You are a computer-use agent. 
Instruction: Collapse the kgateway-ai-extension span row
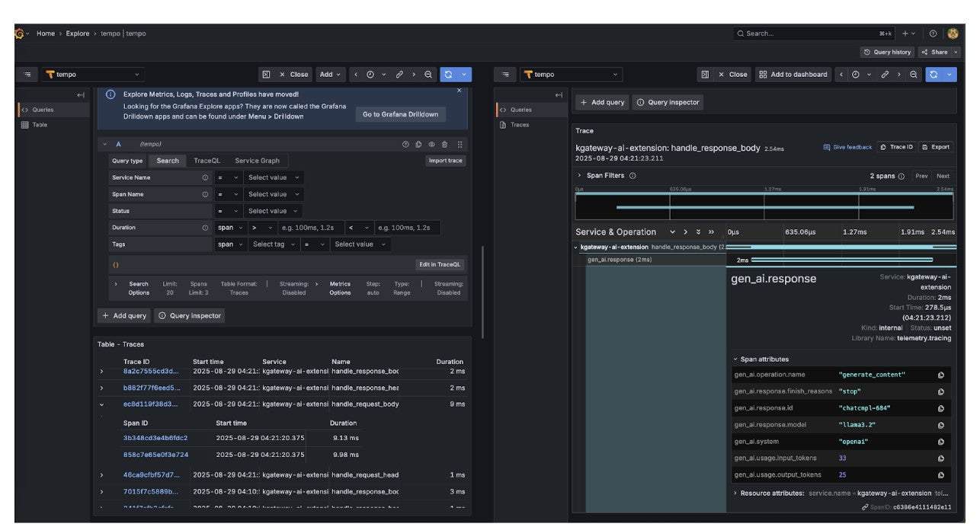[x=576, y=248]
